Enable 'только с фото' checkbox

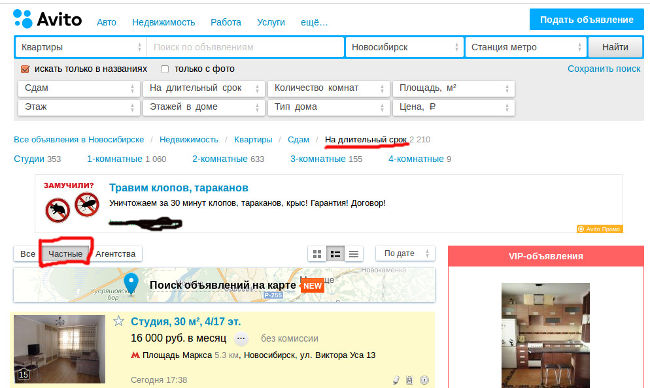tap(165, 69)
